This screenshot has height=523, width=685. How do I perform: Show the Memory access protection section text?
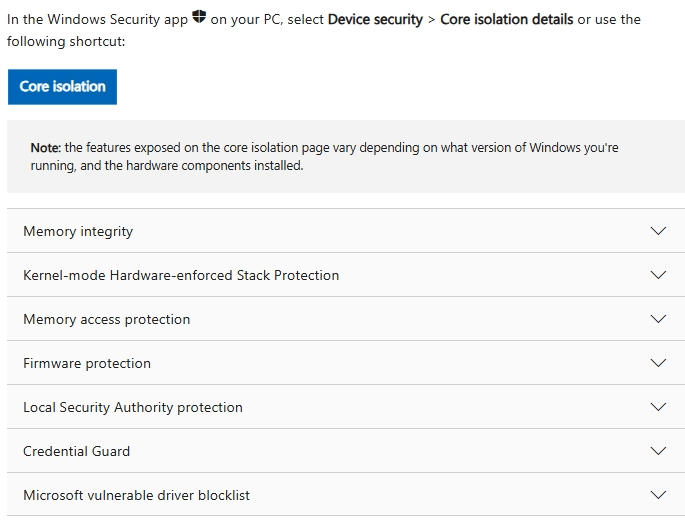106,319
